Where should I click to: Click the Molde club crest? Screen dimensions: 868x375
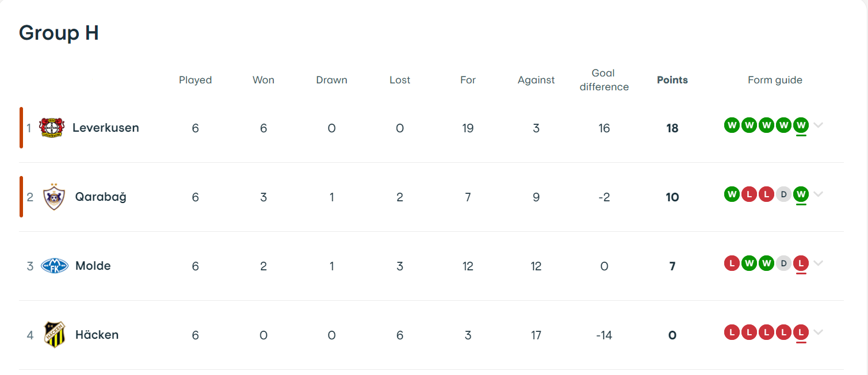tap(55, 266)
